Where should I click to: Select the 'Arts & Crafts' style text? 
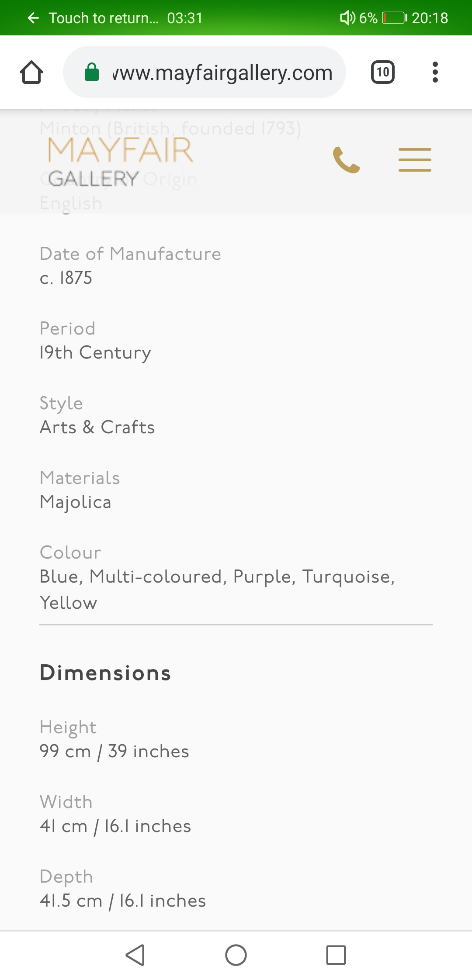tap(97, 427)
